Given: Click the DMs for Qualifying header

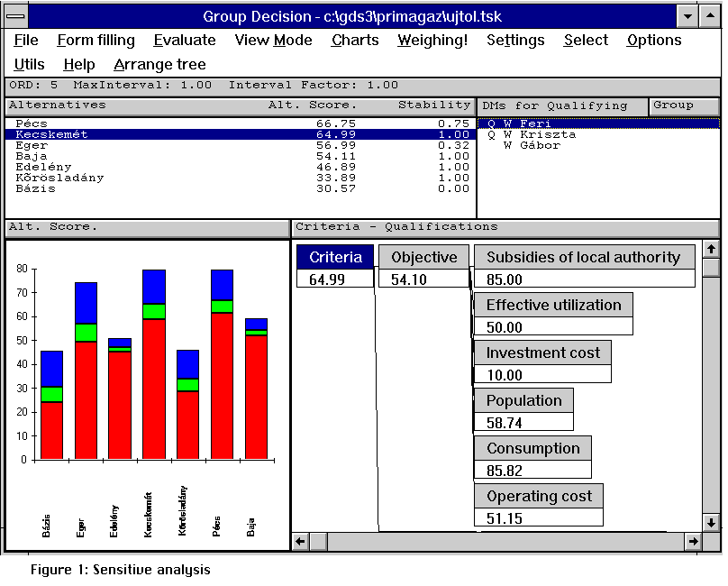Looking at the screenshot, I should [563, 106].
